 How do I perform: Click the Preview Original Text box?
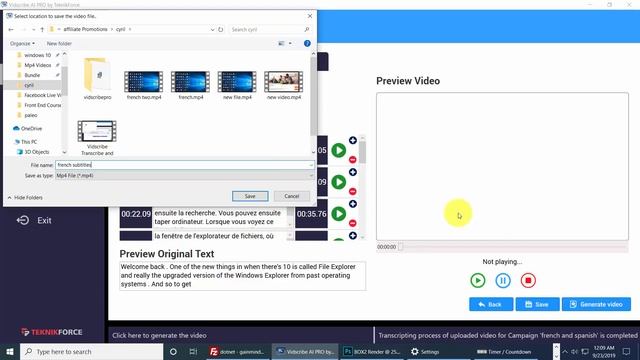click(x=242, y=276)
